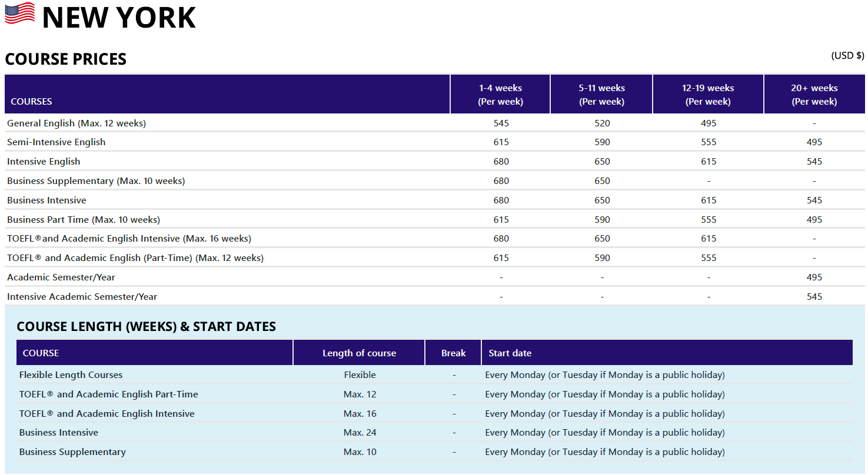The height and width of the screenshot is (475, 868).
Task: Click the Length of course column header
Action: pyautogui.click(x=359, y=353)
